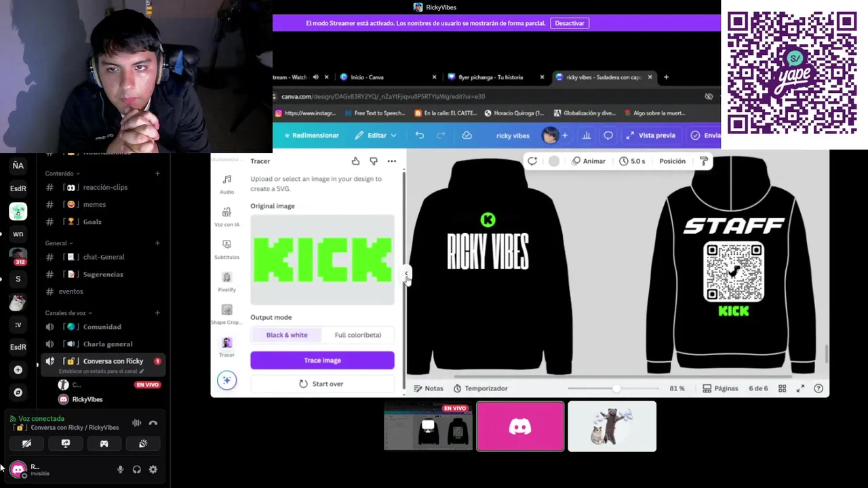Open Notas panel
This screenshot has height=488, width=868.
tap(429, 388)
